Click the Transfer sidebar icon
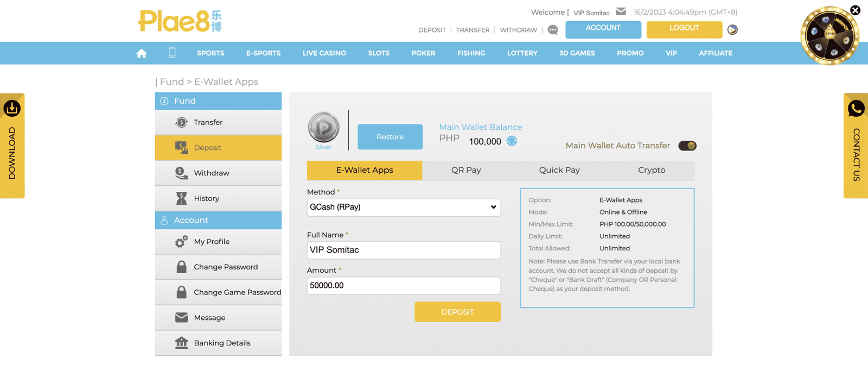Image resolution: width=868 pixels, height=371 pixels. coord(182,122)
